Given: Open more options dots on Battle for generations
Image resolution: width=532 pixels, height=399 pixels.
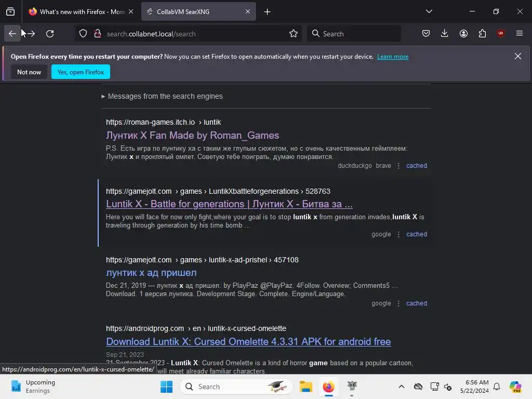Looking at the screenshot, I should coord(398,234).
